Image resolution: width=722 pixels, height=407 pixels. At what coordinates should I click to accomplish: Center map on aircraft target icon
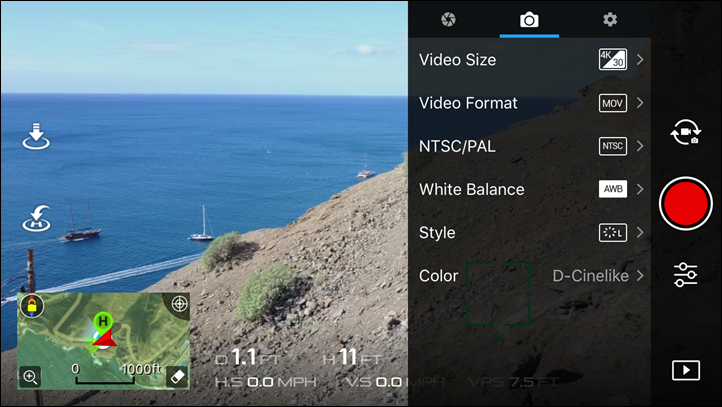click(179, 304)
